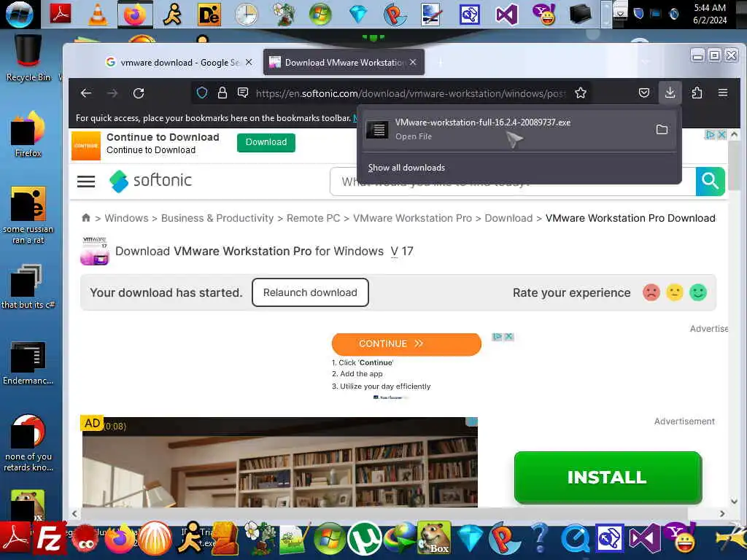Image resolution: width=747 pixels, height=560 pixels.
Task: Open the Windows breadcrumb link
Action: pos(126,218)
